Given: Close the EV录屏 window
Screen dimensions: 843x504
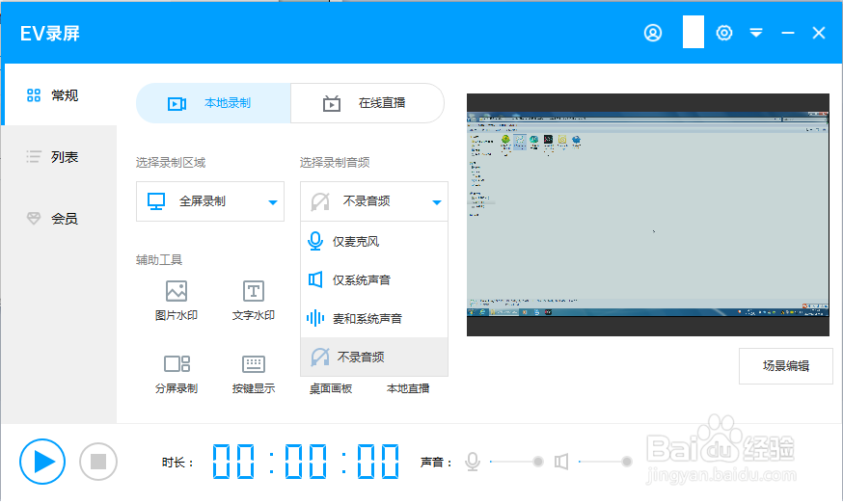Looking at the screenshot, I should pyautogui.click(x=819, y=33).
